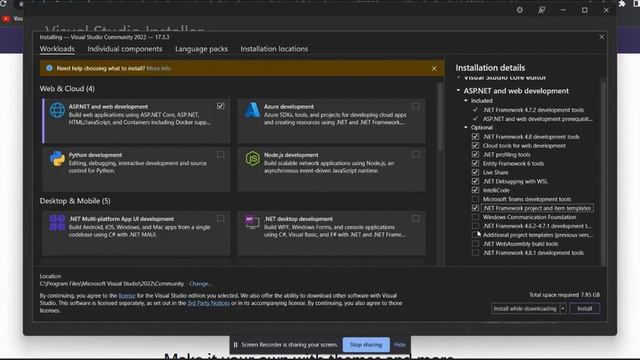Uncheck Cloud tools for web development

point(475,146)
